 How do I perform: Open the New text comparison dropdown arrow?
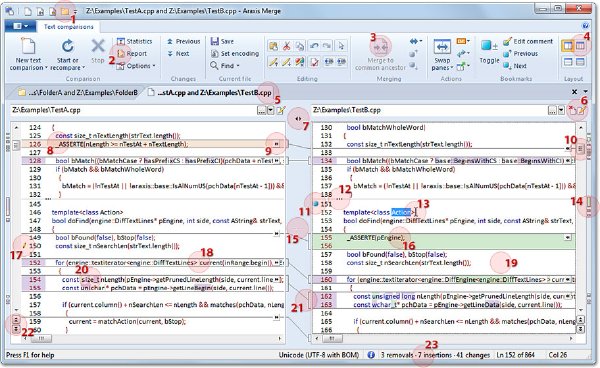click(46, 68)
